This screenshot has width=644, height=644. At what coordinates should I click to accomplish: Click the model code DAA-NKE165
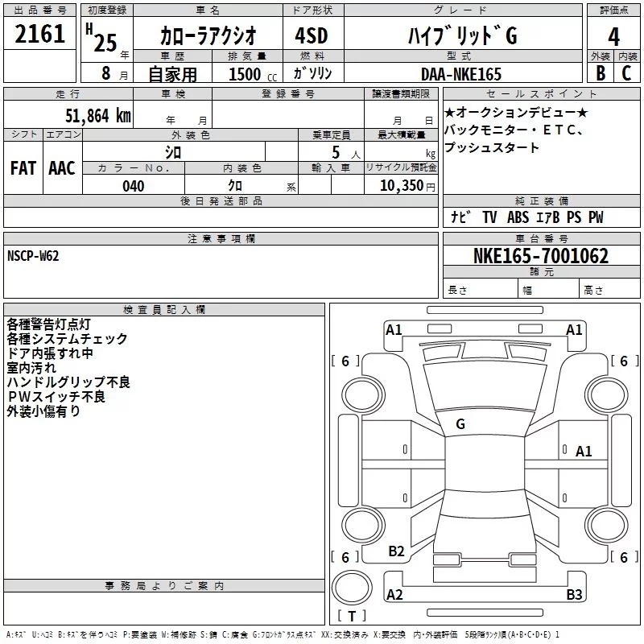(x=461, y=74)
